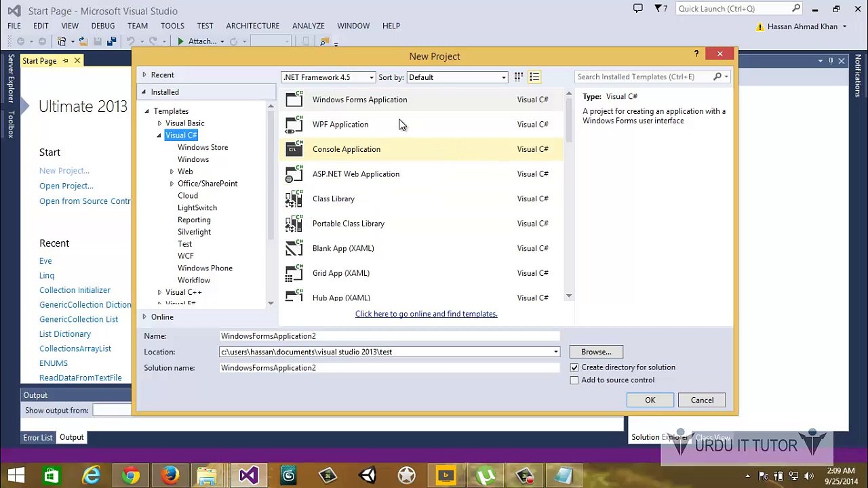Open the FILE menu
The height and width of the screenshot is (488, 868).
pos(14,26)
